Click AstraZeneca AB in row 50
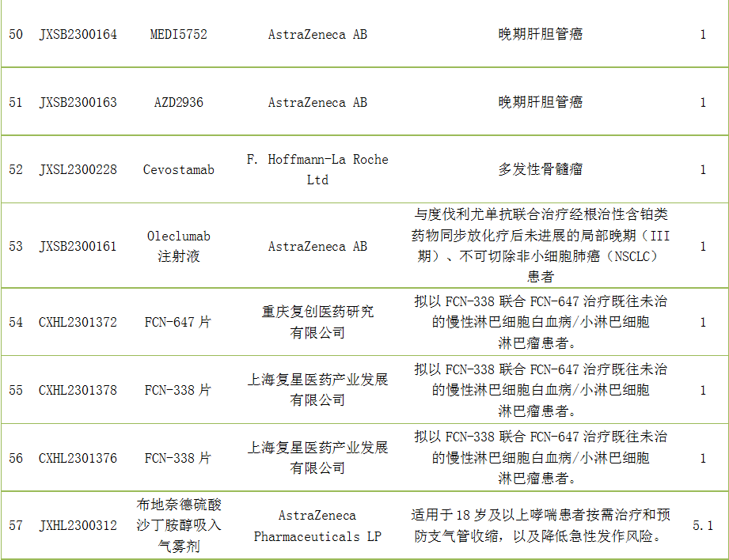The height and width of the screenshot is (560, 729). point(317,34)
